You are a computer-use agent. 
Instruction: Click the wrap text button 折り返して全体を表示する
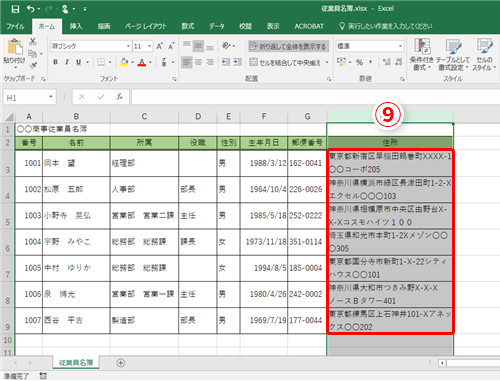tap(288, 46)
